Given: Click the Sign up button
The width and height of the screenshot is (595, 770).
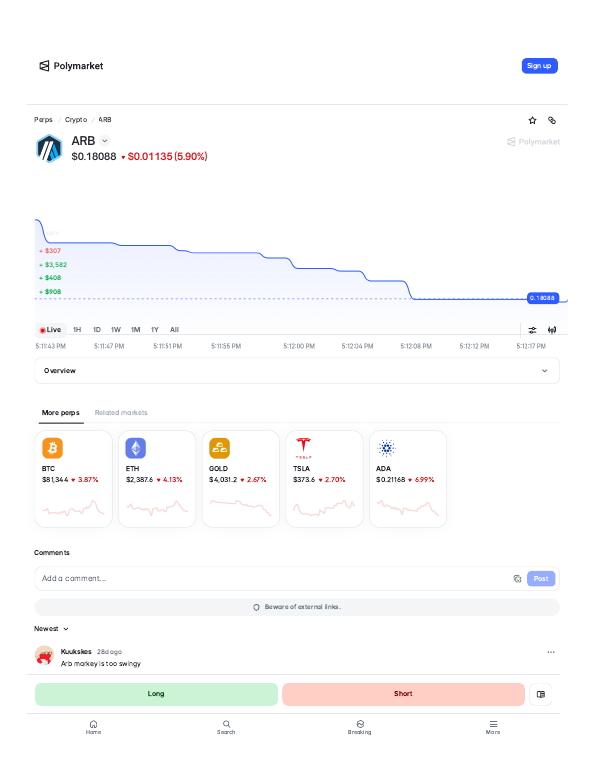Looking at the screenshot, I should [539, 66].
